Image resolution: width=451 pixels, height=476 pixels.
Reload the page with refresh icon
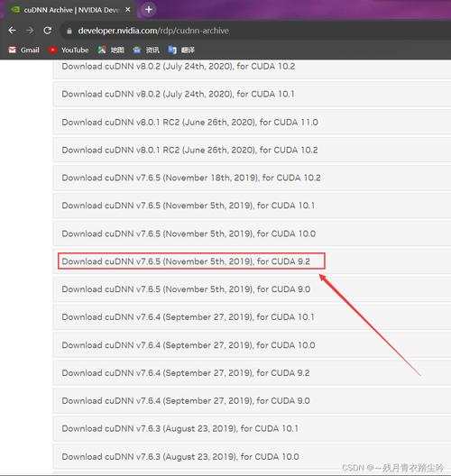(48, 31)
